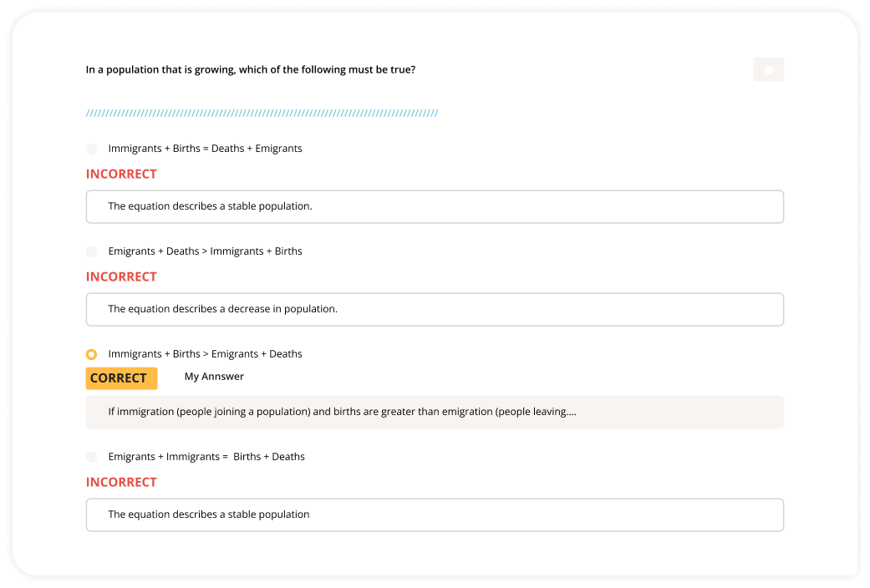Click the INCORRECT label under the last option
The height and width of the screenshot is (588, 870).
121,482
